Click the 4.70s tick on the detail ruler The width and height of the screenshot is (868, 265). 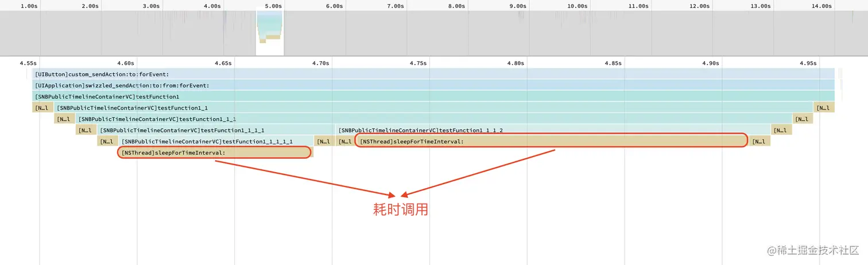pos(321,63)
